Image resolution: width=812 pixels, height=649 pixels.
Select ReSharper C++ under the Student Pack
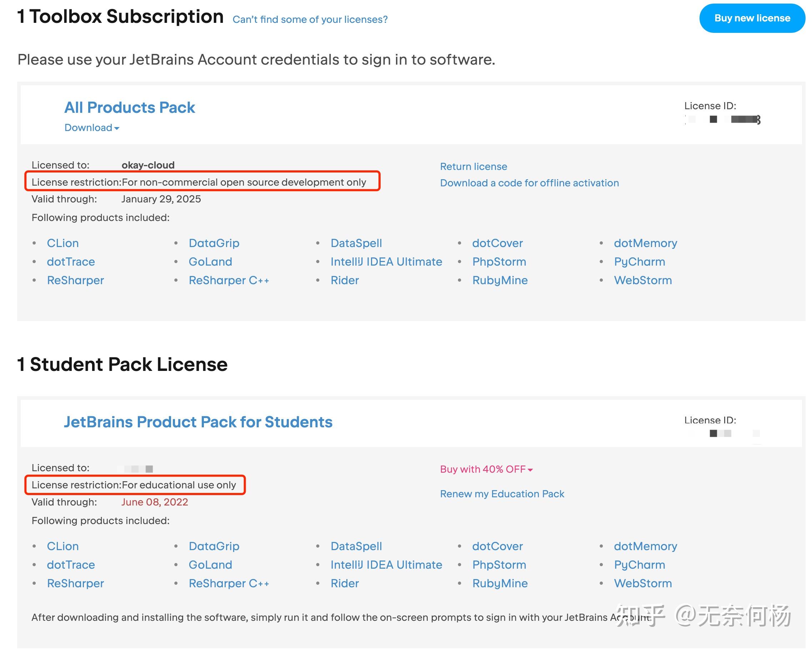[229, 583]
